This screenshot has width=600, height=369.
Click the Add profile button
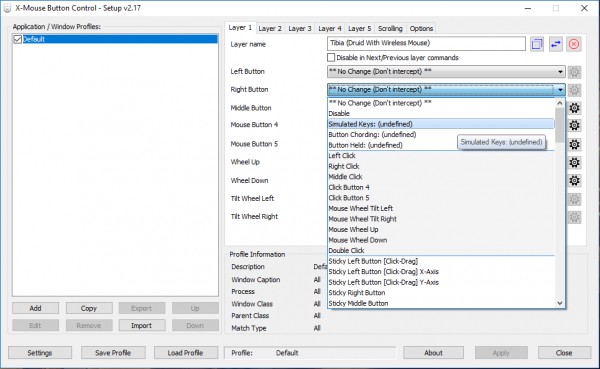(36, 308)
